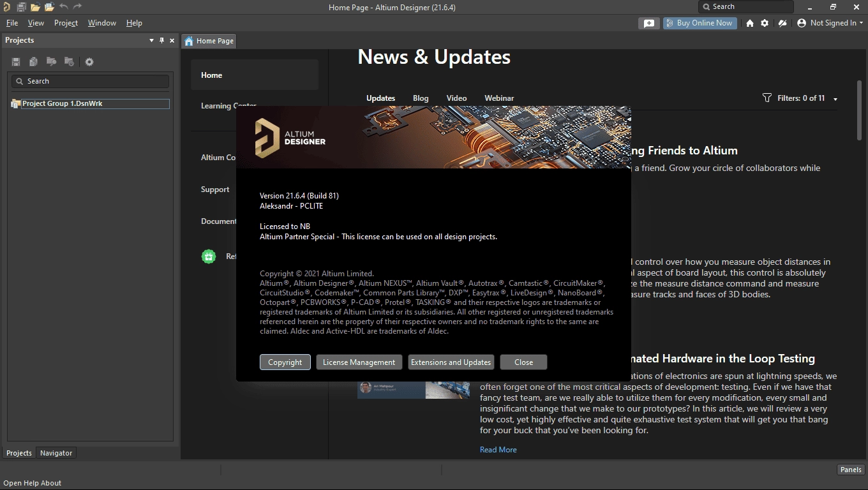Click the Altium Designer logo in About dialog
The width and height of the screenshot is (868, 490).
[x=290, y=137]
